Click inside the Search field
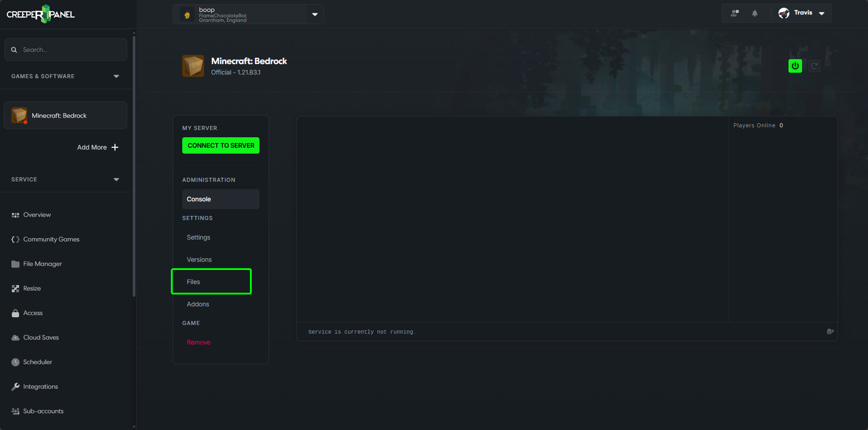Image resolution: width=868 pixels, height=430 pixels. point(66,50)
